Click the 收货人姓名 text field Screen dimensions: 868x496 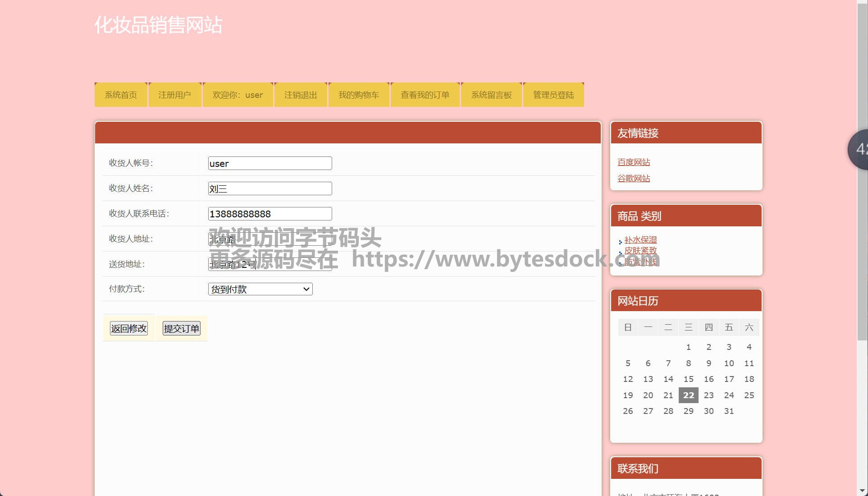[x=270, y=188]
